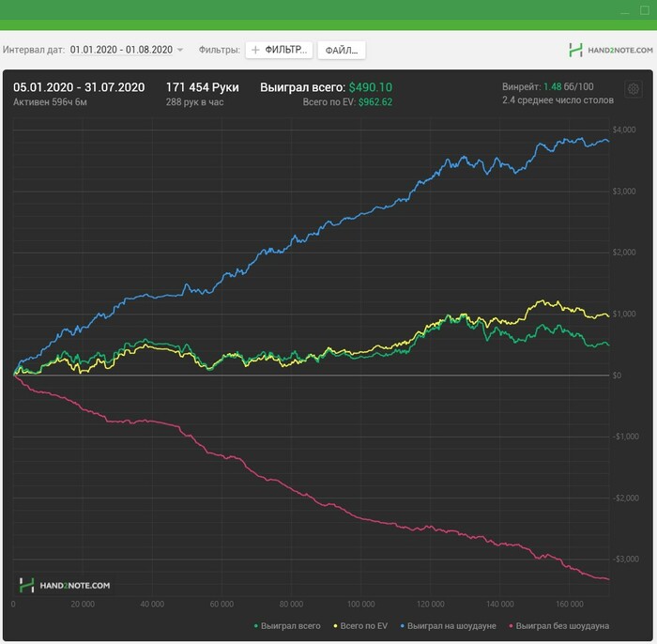Toggle the Выиграл всего legend series
The height and width of the screenshot is (644, 657).
287,625
